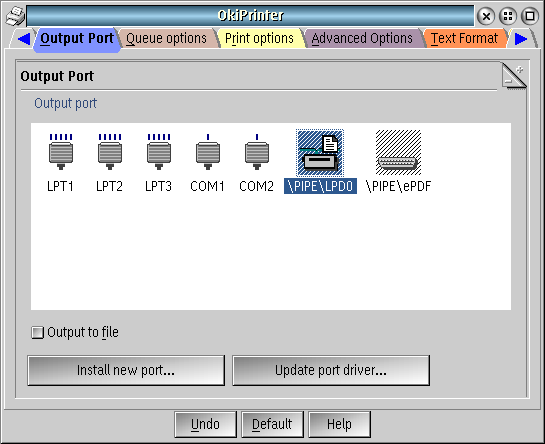This screenshot has width=545, height=444.
Task: Open the Advanced Options tab
Action: (x=362, y=38)
